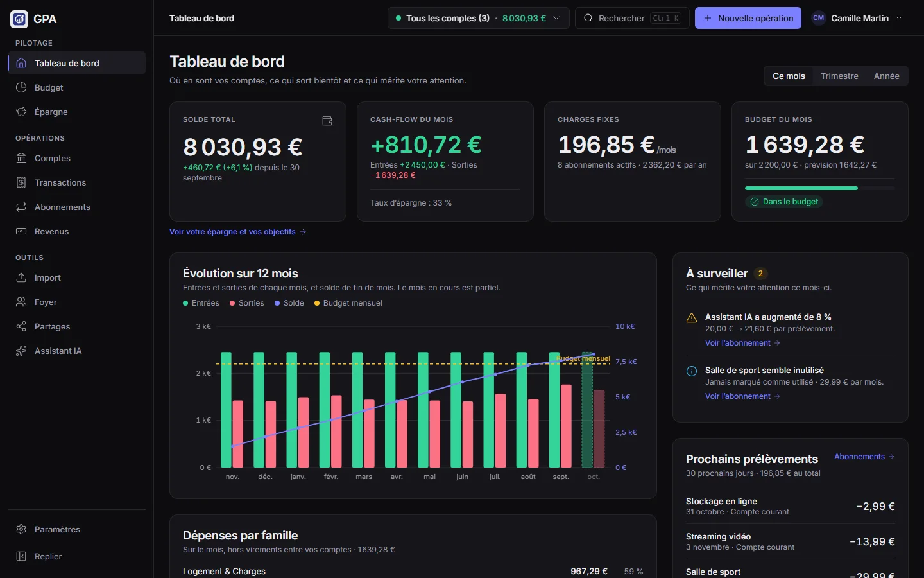Click the budget progress bar
This screenshot has height=578, width=924.
coord(820,188)
